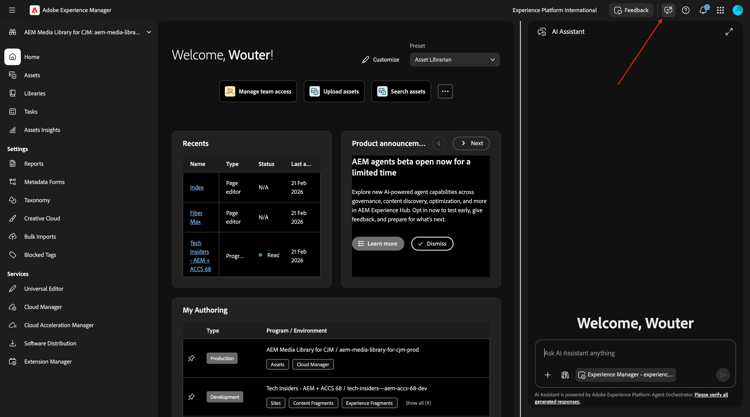Click Manage team access

pyautogui.click(x=258, y=91)
